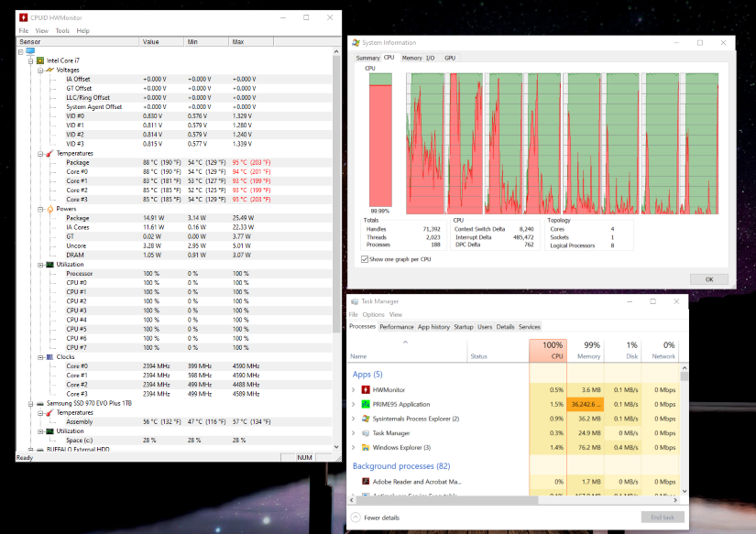Click the Voltages lightning icon in tree
This screenshot has height=534, width=756.
point(49,70)
